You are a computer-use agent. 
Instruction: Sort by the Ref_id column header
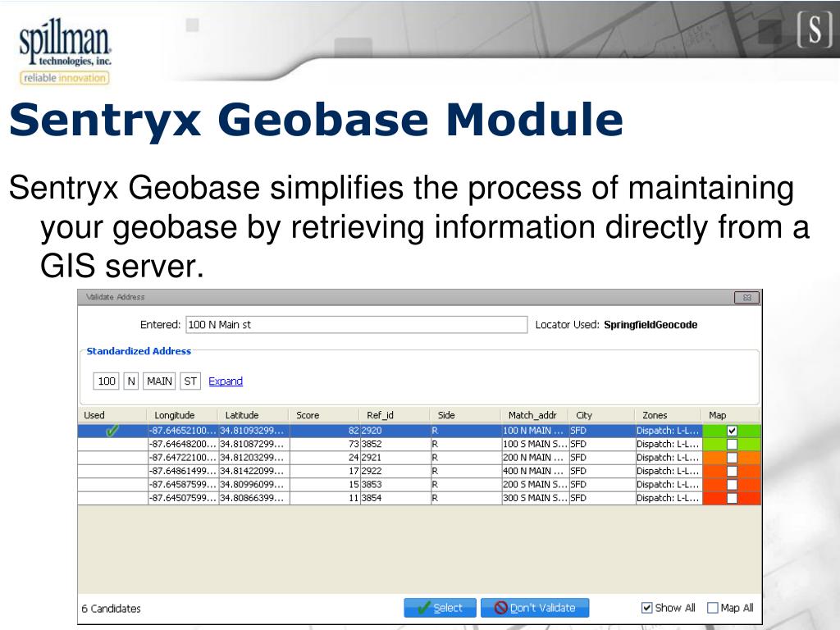[x=395, y=415]
